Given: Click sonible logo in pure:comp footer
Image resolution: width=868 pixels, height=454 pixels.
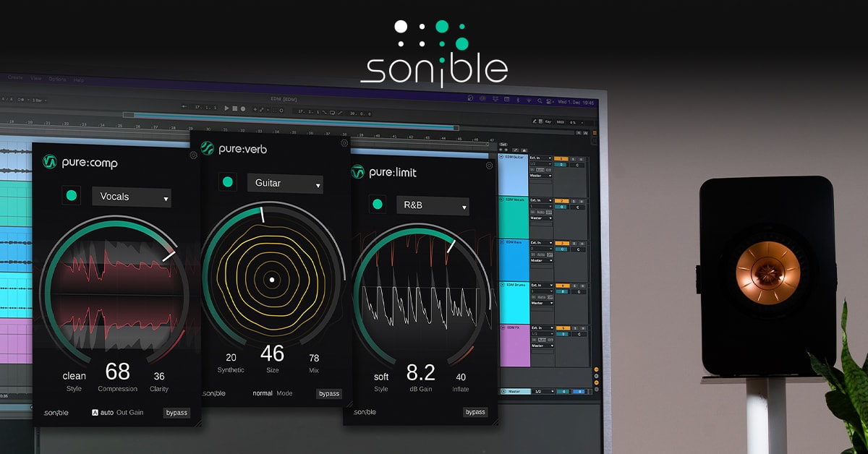Looking at the screenshot, I should (x=56, y=413).
